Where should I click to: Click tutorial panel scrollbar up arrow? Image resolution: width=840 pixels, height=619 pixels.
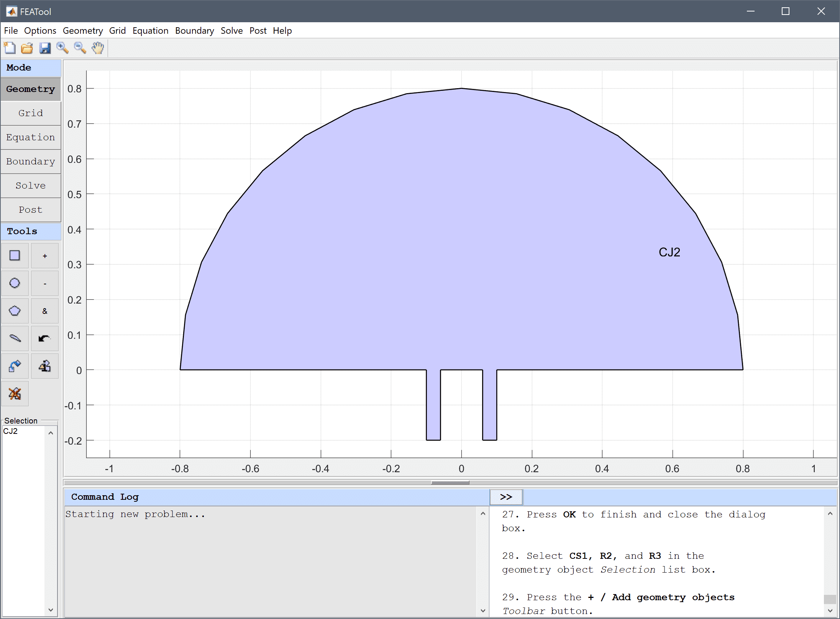[830, 514]
